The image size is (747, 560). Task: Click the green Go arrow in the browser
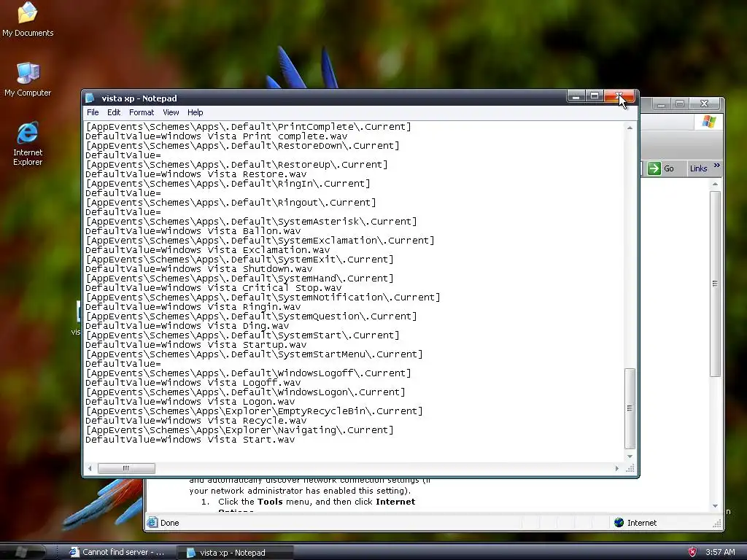click(x=654, y=168)
